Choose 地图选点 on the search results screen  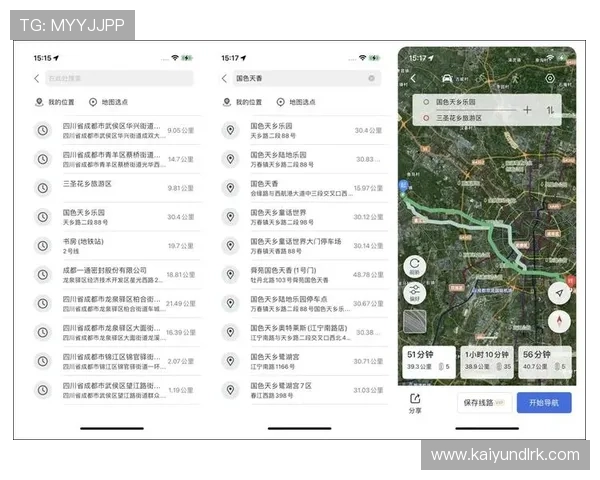(296, 102)
